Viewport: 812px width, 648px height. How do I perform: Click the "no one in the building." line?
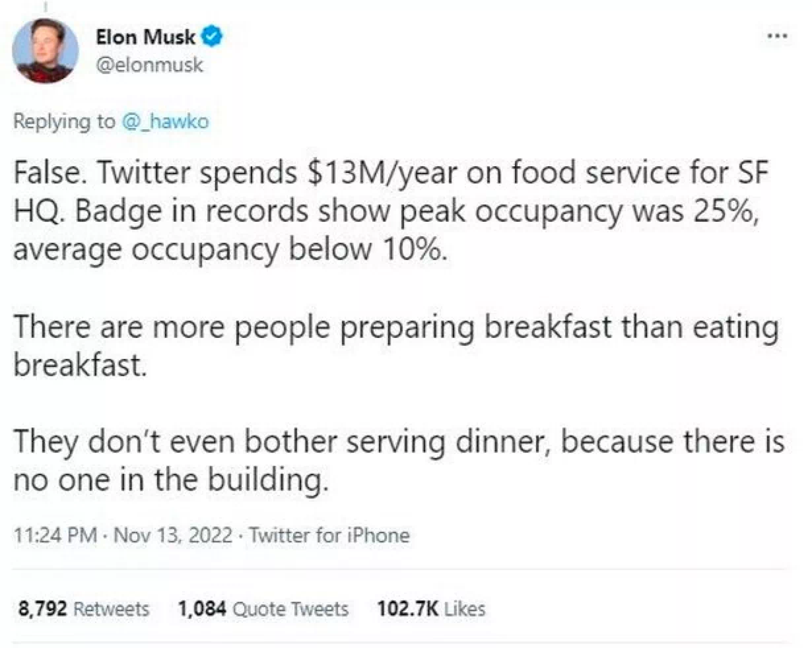tap(171, 479)
